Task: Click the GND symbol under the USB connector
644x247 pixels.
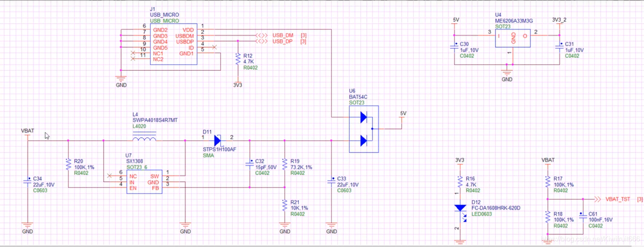Action: tap(121, 79)
